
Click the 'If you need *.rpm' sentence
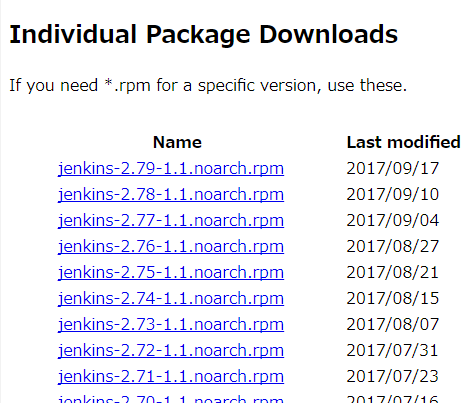pyautogui.click(x=208, y=86)
